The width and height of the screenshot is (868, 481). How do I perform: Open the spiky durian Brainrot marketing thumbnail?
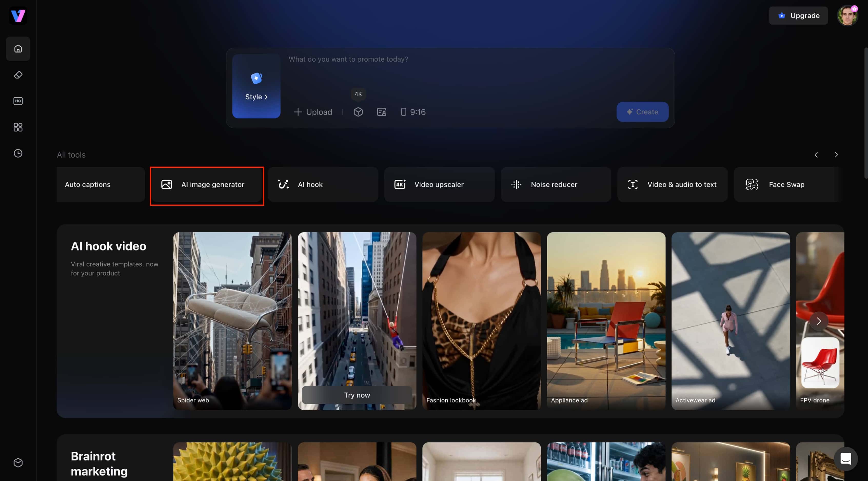point(232,461)
